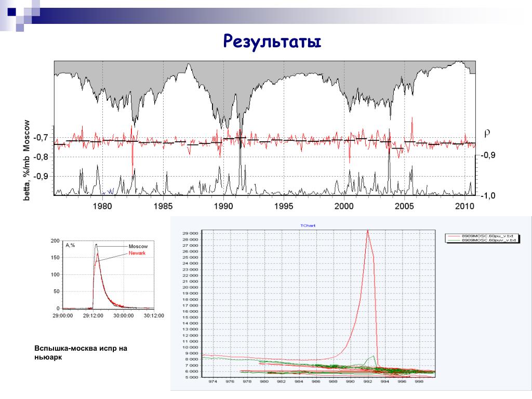Select the caption 'Вспышка-москва испр на ньюарк'
The width and height of the screenshot is (532, 399).
tap(81, 353)
